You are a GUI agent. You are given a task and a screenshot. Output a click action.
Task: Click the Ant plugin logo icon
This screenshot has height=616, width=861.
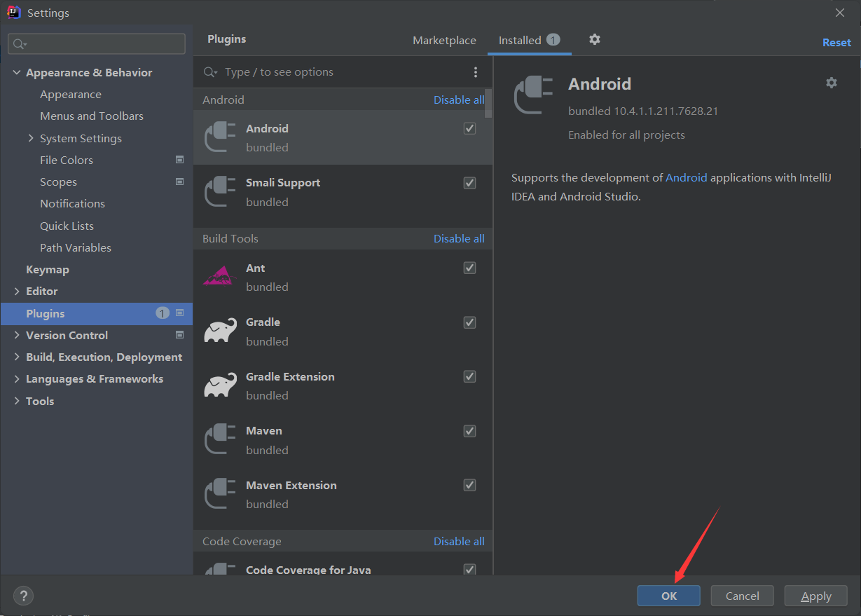(x=220, y=275)
